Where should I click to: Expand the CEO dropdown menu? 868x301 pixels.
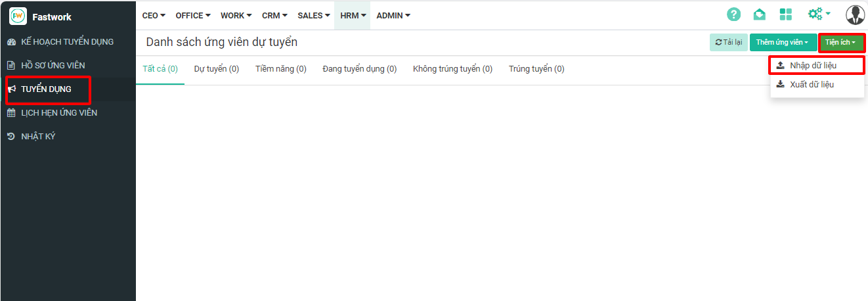[x=154, y=15]
